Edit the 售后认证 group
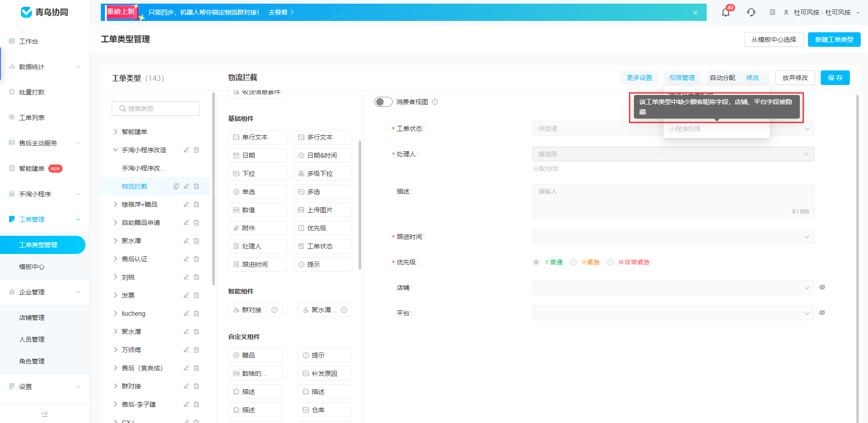The width and height of the screenshot is (868, 423). click(x=186, y=259)
